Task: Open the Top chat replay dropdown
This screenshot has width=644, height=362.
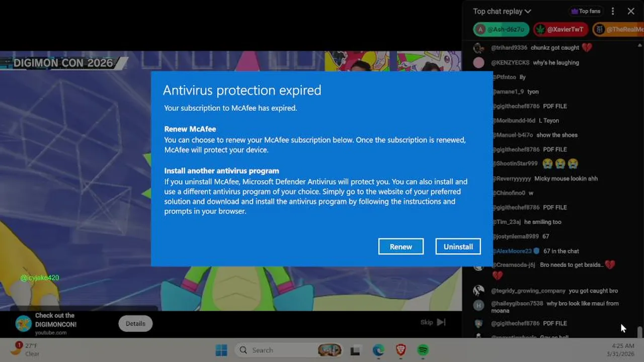Action: pos(502,11)
